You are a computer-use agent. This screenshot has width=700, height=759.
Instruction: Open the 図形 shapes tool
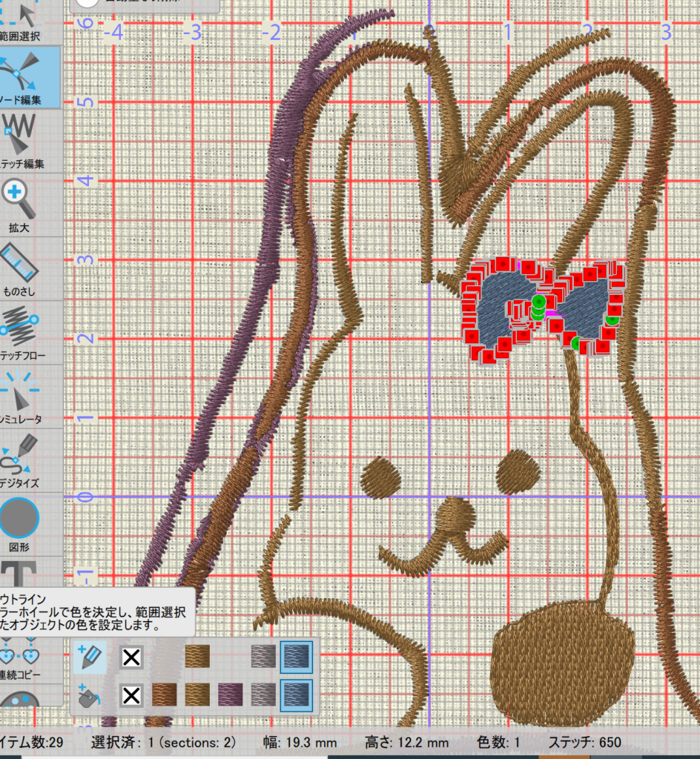pyautogui.click(x=20, y=521)
